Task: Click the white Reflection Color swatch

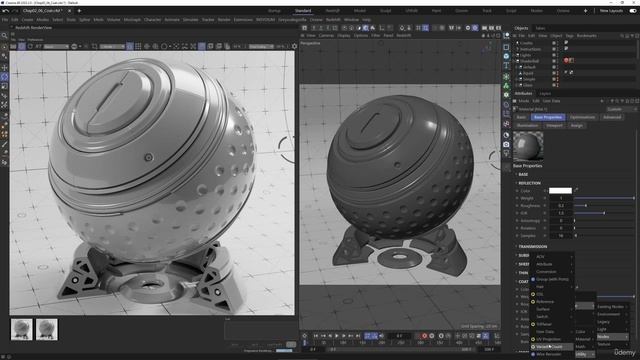Action: click(x=560, y=190)
